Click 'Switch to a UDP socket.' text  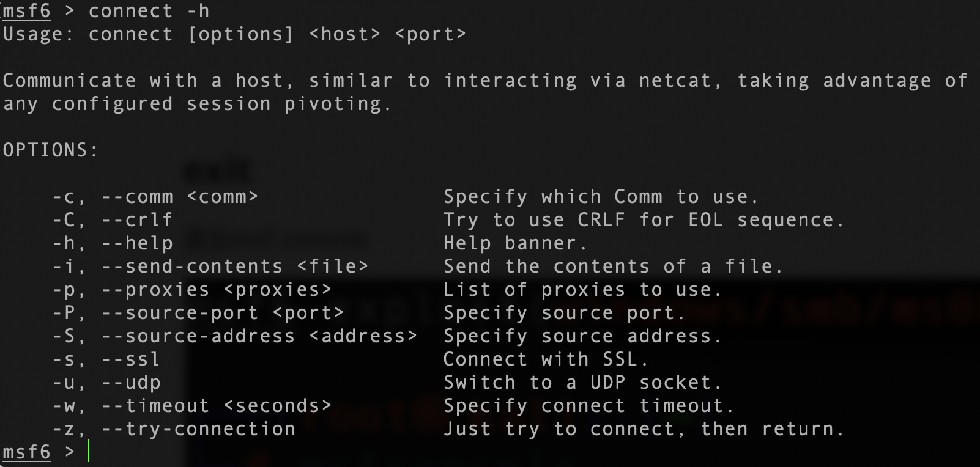pos(582,383)
